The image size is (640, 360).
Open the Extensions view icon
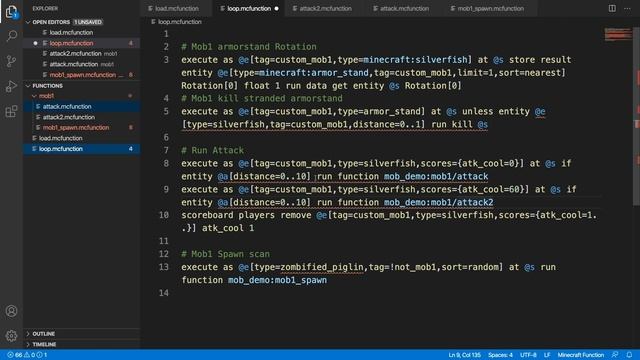coord(11,111)
